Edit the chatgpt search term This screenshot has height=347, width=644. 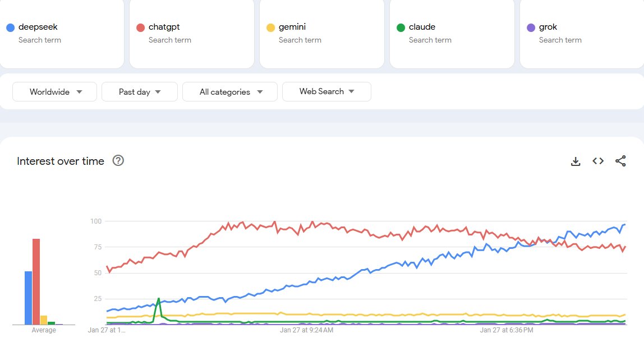click(x=164, y=27)
